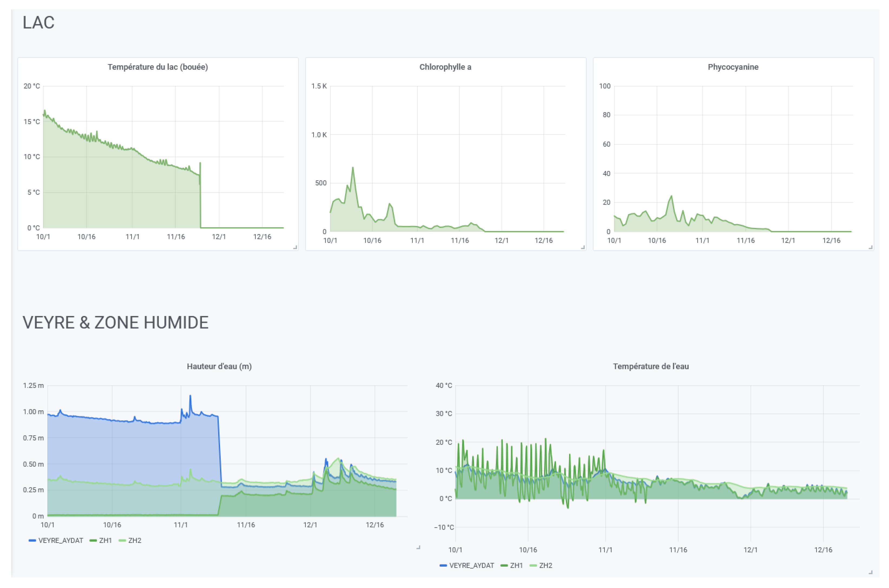Collapse the LAC dashboard row heading
This screenshot has width=889, height=588.
[x=39, y=22]
